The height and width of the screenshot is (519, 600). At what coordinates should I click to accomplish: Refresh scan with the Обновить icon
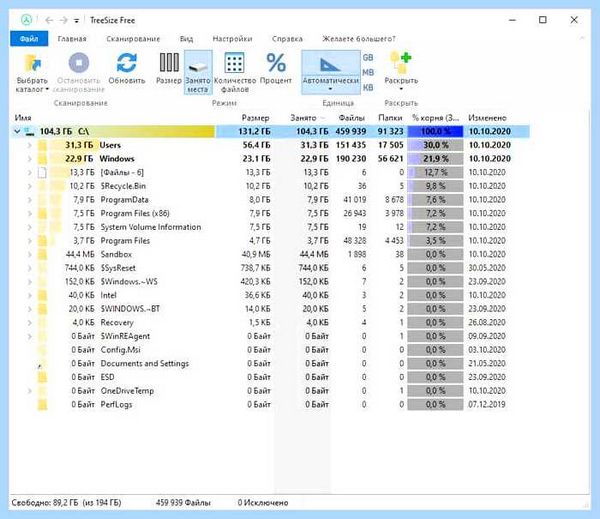(127, 63)
